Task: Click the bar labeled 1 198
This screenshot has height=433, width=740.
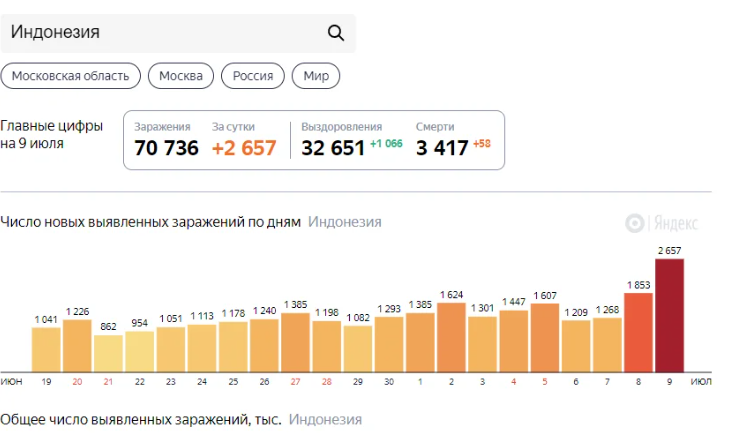Action: click(x=327, y=347)
